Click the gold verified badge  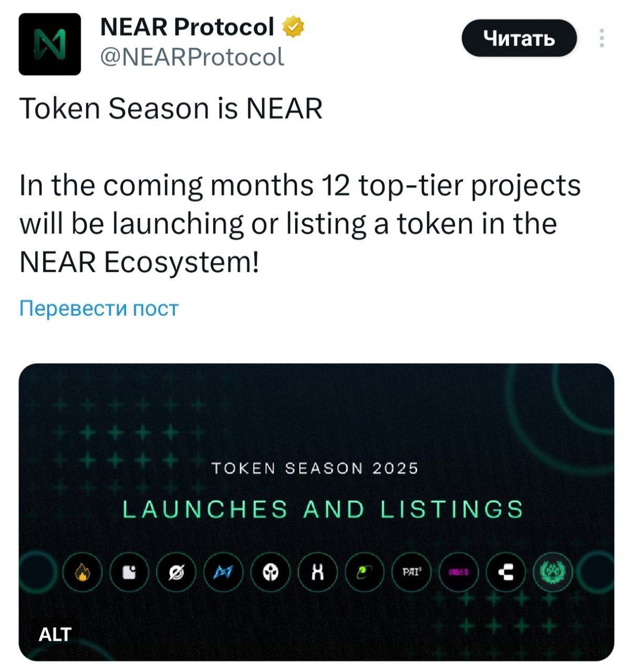tap(294, 27)
